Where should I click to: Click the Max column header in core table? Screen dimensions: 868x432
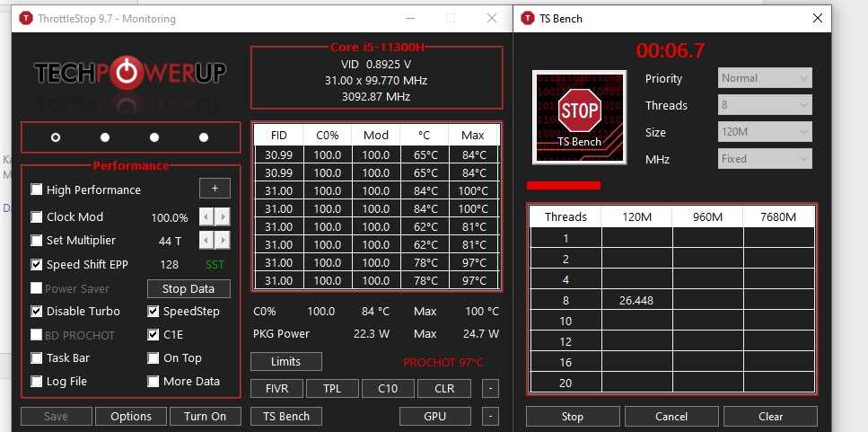click(x=473, y=135)
